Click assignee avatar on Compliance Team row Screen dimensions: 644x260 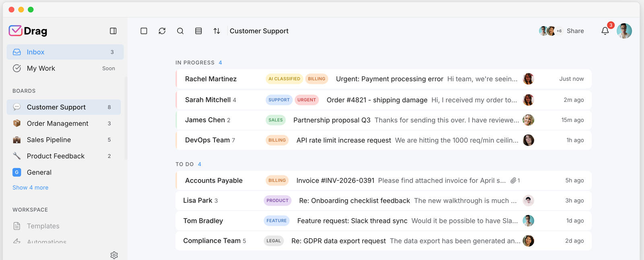[528, 241]
